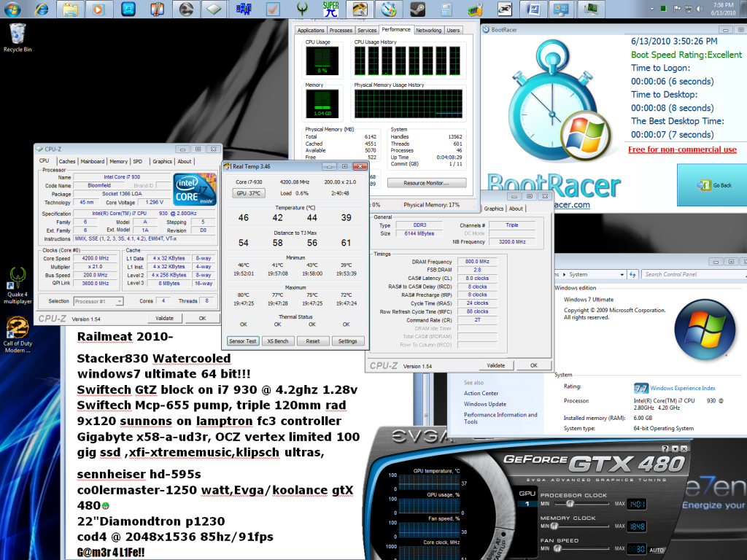Open Performance Information and Tools link
The height and width of the screenshot is (560, 747).
click(500, 418)
